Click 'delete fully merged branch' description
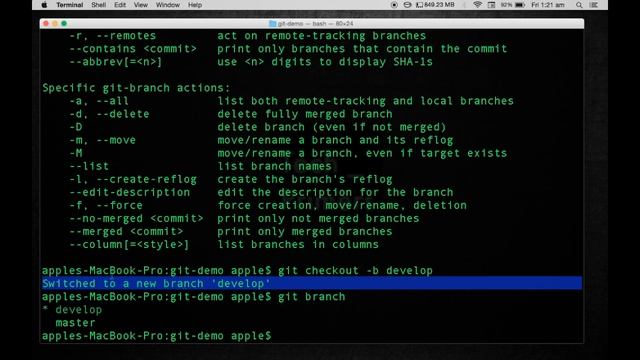 pyautogui.click(x=304, y=114)
